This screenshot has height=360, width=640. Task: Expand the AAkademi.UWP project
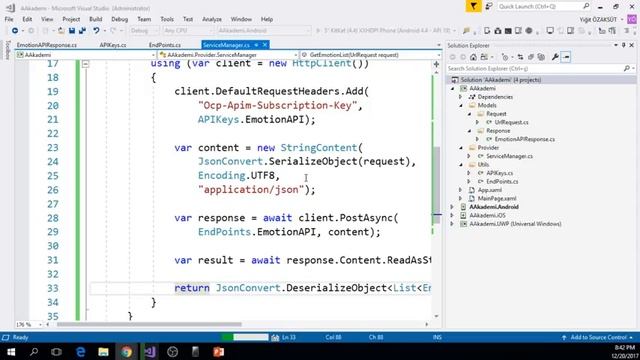(452, 224)
